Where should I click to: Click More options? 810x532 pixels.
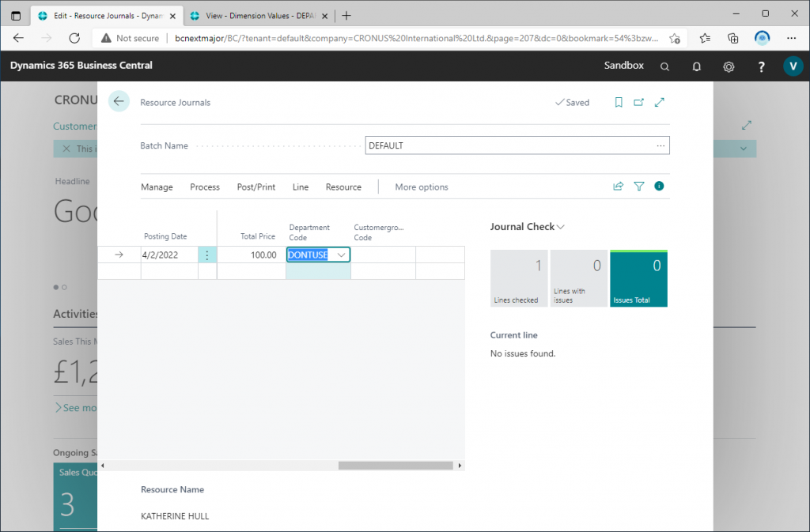422,187
